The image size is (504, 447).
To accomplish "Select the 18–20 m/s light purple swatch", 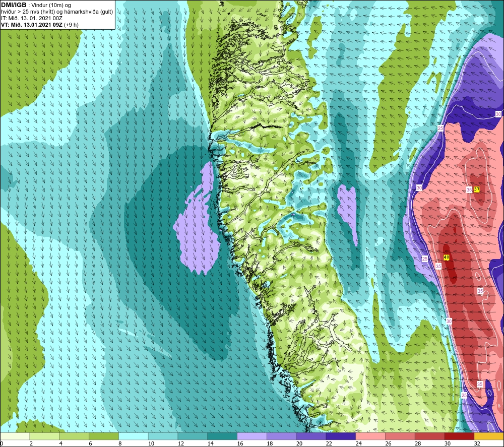I will pos(282,436).
